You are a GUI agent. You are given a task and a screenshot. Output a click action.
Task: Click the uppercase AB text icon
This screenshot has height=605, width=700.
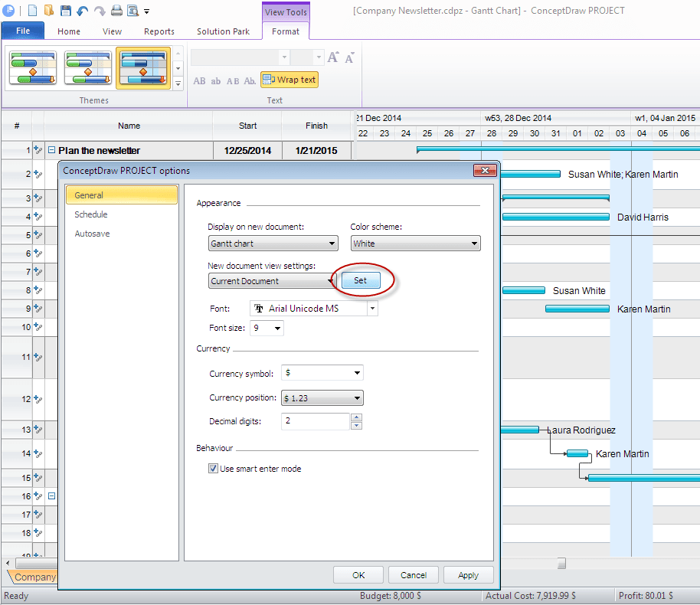[x=199, y=81]
